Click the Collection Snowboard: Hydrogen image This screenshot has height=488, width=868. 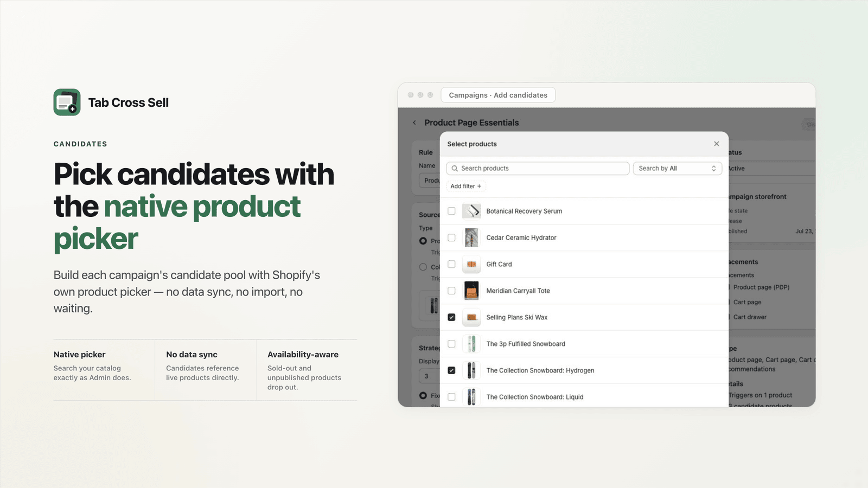point(471,370)
